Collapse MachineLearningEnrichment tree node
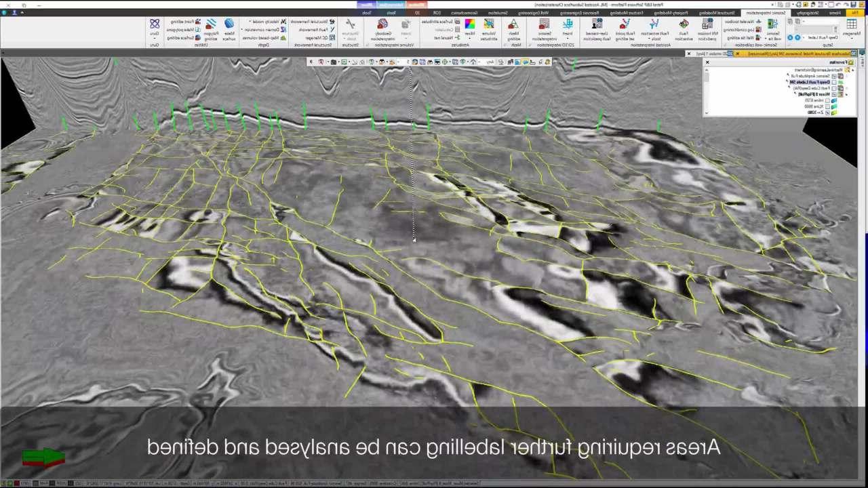The width and height of the screenshot is (868, 488). click(x=853, y=70)
